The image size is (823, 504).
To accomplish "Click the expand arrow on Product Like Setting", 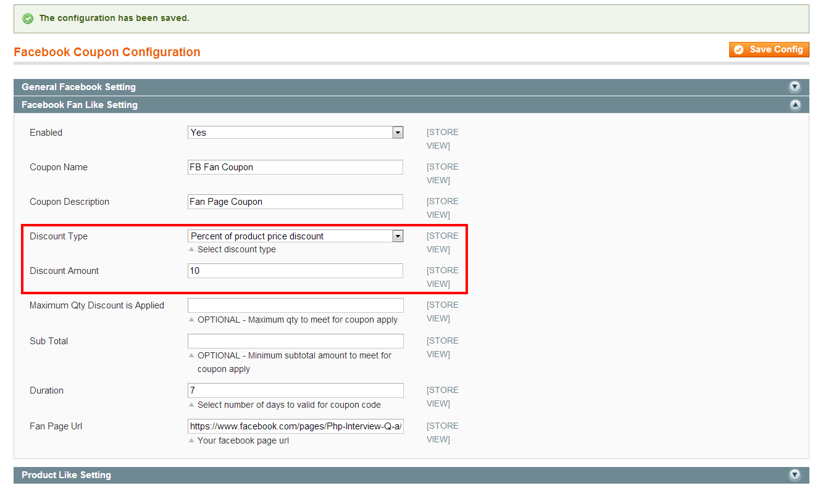I will coord(795,475).
